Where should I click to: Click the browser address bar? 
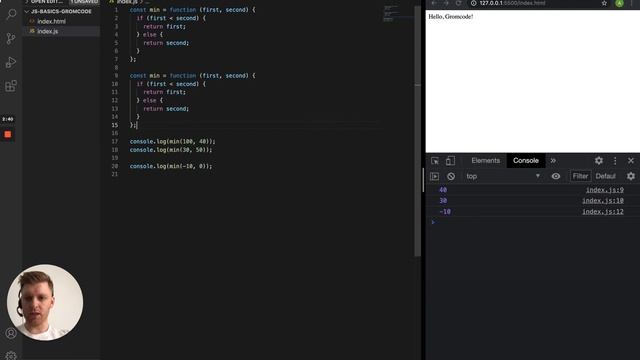(531, 3)
